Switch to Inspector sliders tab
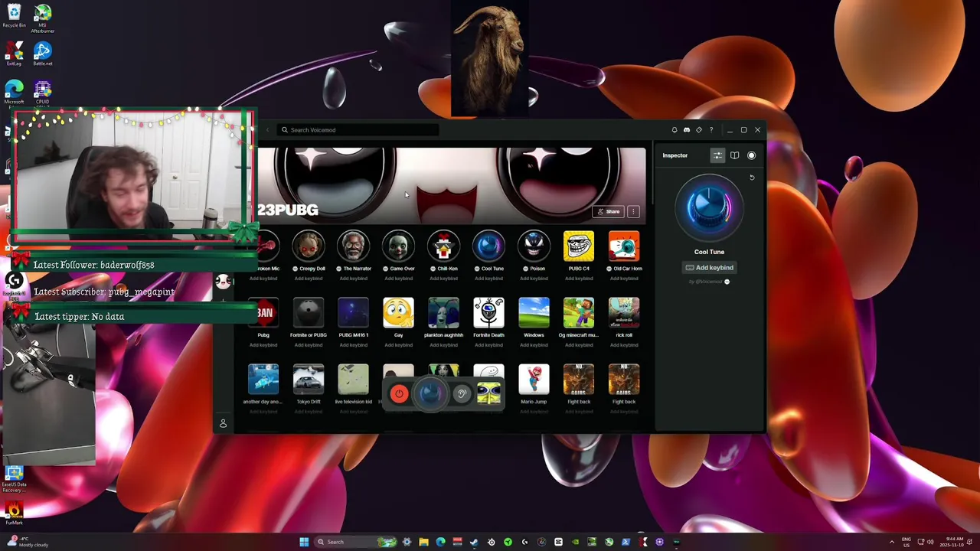 (717, 155)
